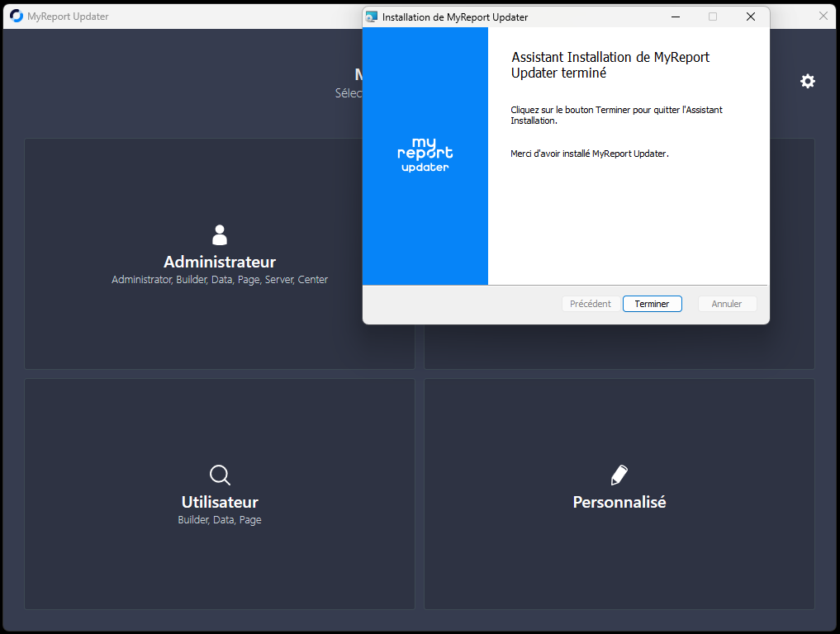Click text 'Administrator, Builder, Data, Page, Server, Center'
Viewport: 840px width, 634px height.
(220, 280)
